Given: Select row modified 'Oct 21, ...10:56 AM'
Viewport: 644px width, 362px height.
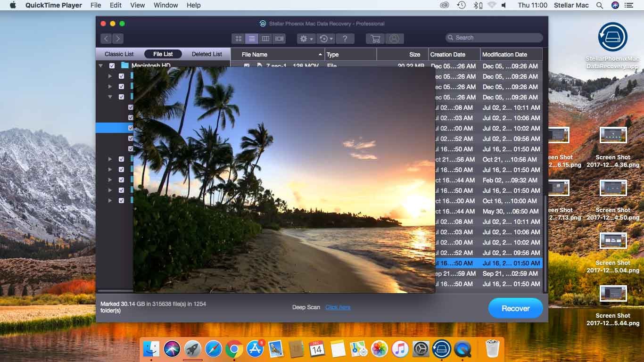Looking at the screenshot, I should pos(488,159).
